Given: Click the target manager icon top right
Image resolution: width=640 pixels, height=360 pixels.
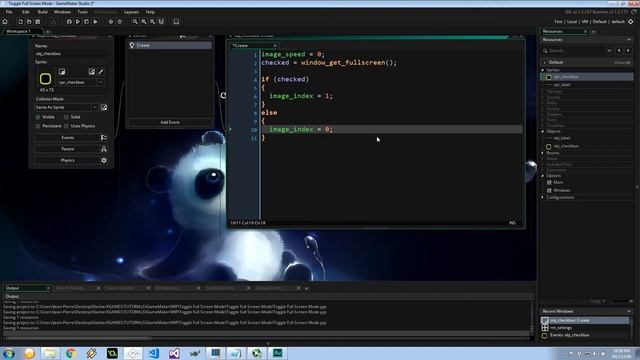Looking at the screenshot, I should (x=631, y=22).
